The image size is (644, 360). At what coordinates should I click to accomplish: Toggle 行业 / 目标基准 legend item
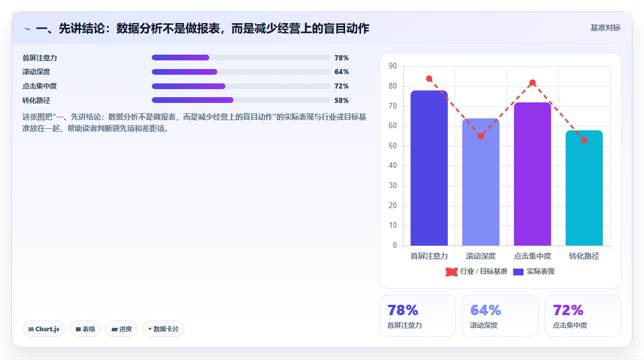[476, 271]
